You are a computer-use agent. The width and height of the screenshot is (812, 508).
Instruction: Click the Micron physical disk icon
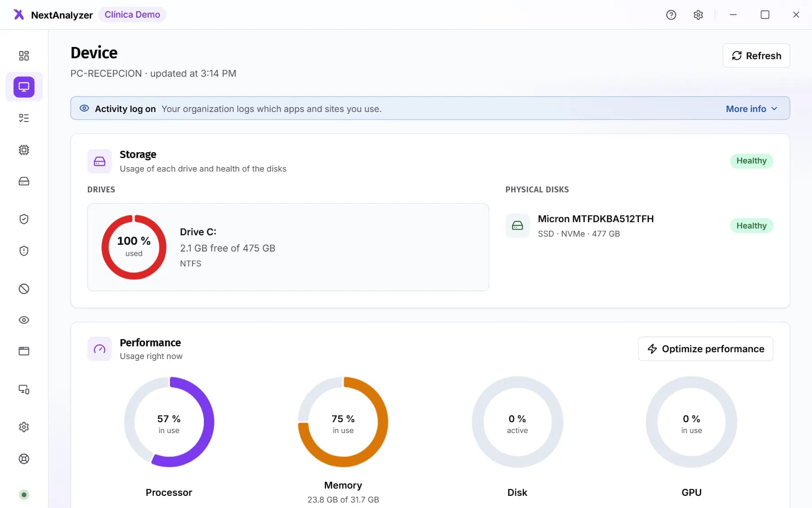[517, 225]
